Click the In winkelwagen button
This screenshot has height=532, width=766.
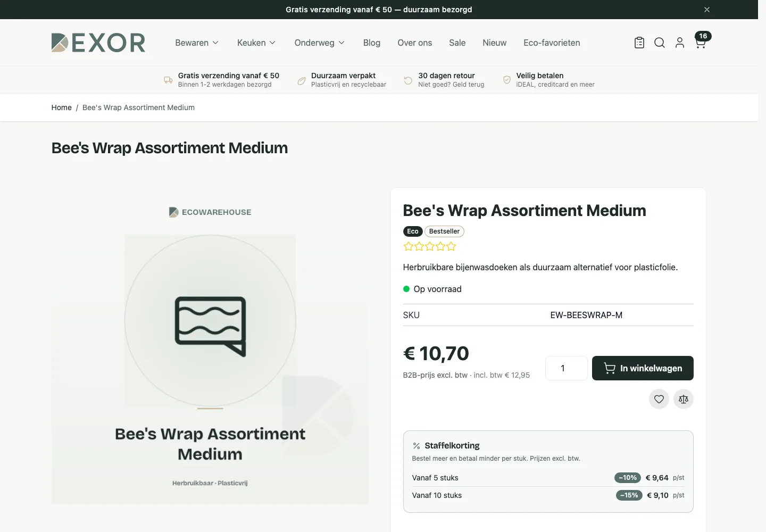[643, 368]
